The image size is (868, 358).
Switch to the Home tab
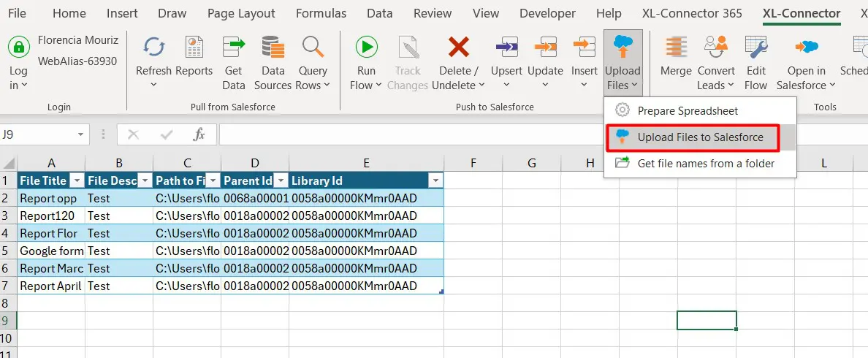click(69, 13)
